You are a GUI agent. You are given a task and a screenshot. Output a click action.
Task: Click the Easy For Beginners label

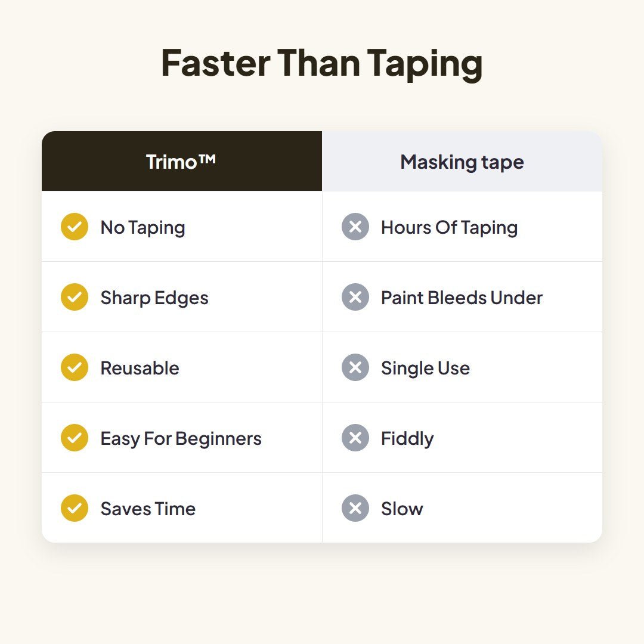[x=181, y=439]
